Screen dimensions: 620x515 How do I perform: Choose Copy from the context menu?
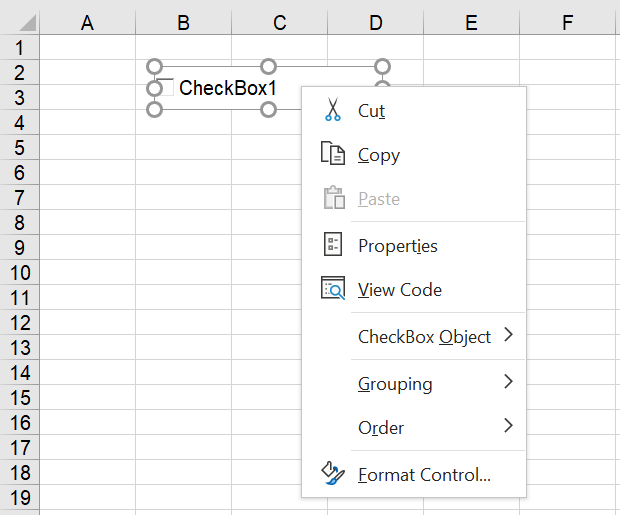coord(414,154)
